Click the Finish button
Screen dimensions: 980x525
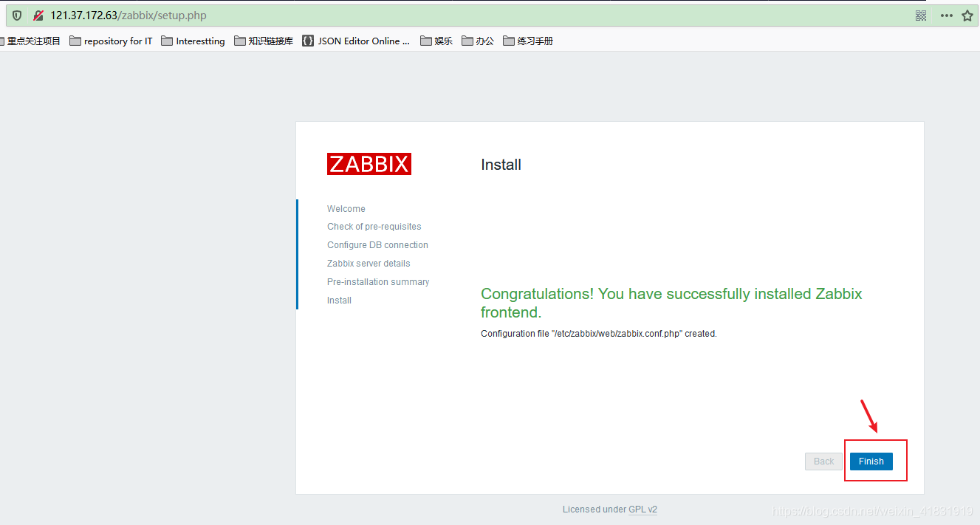point(871,461)
